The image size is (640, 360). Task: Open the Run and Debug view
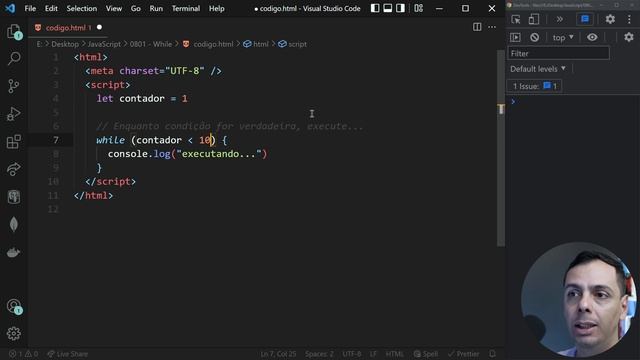click(x=14, y=114)
